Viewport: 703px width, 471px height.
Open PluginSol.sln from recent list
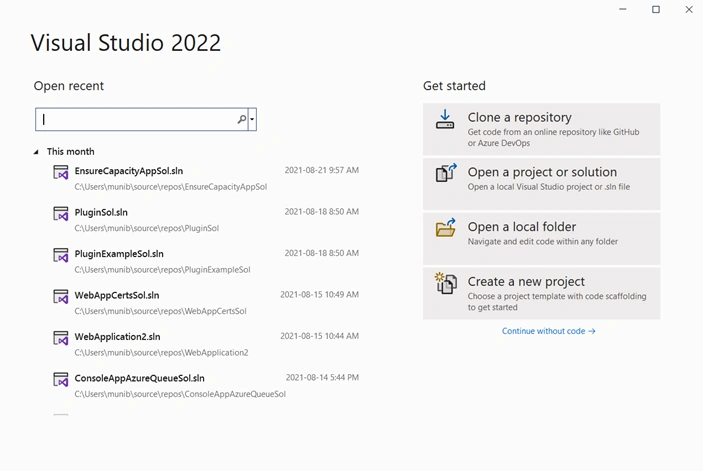pyautogui.click(x=101, y=212)
